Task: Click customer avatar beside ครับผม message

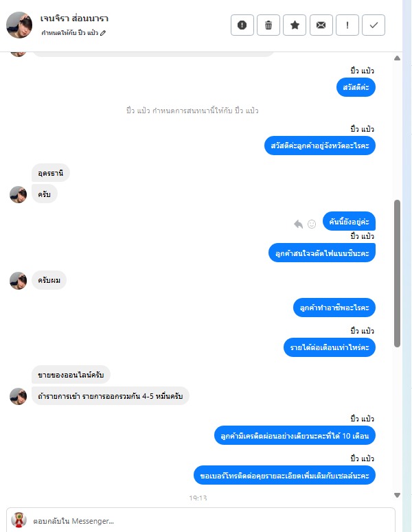Action: tap(19, 281)
